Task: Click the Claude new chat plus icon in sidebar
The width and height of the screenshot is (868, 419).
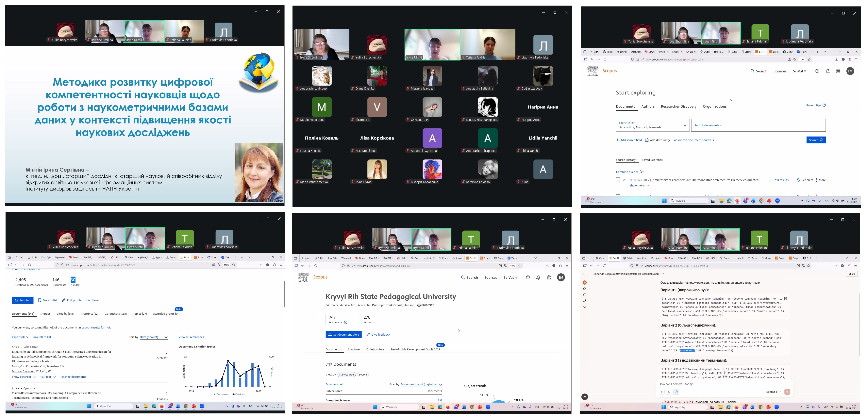Action: 585,282
